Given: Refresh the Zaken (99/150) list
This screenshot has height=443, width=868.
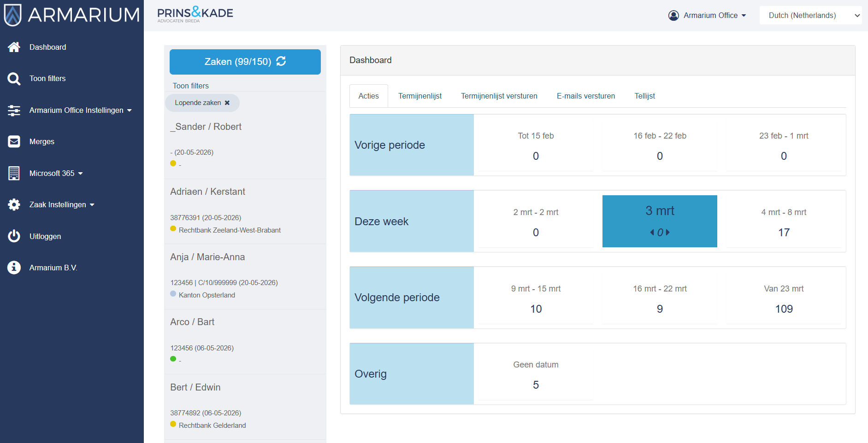Looking at the screenshot, I should (281, 61).
